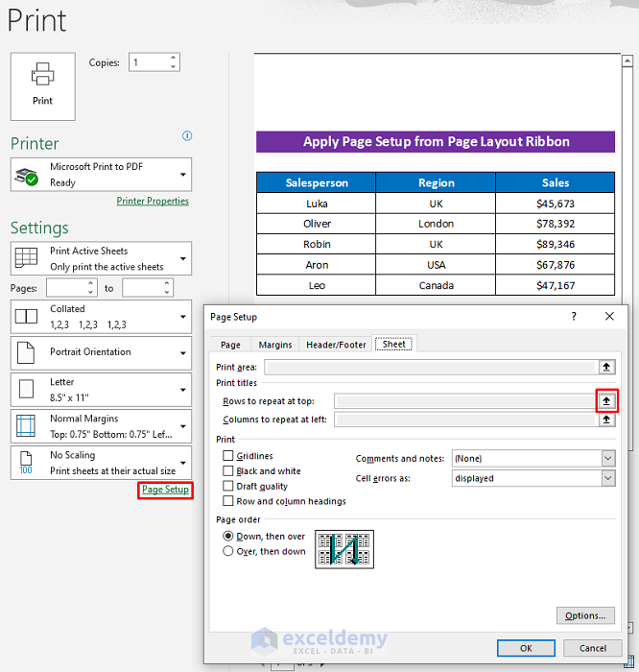
Task: Close the Page Setup dialog with the X
Action: click(x=609, y=316)
